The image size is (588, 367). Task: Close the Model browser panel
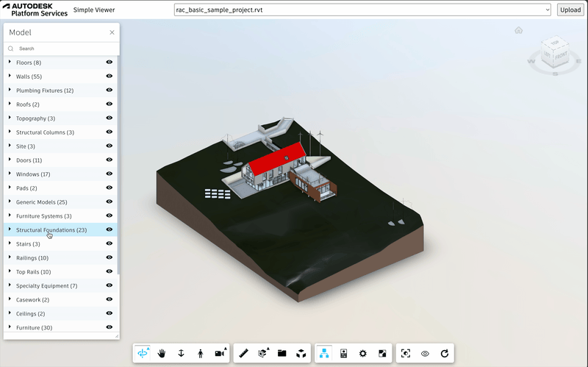112,32
